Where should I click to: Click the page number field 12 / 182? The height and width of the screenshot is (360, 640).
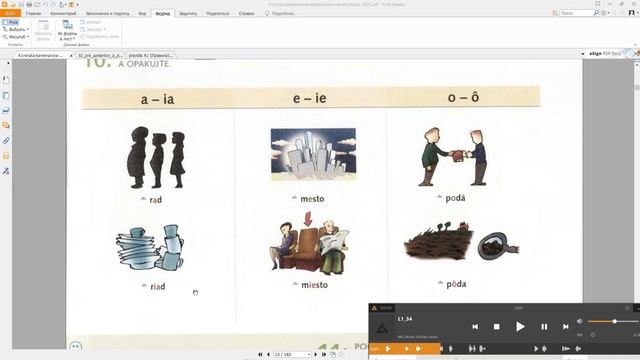(292, 355)
